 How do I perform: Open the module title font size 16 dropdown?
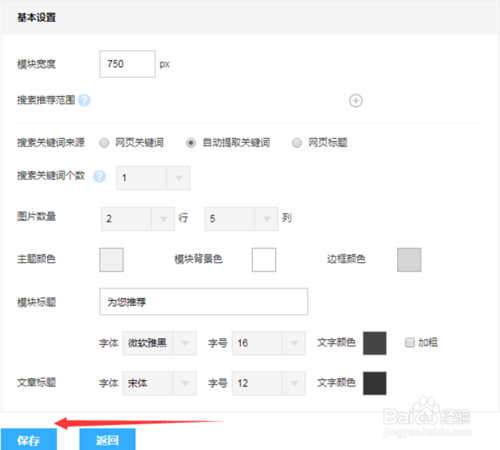[269, 343]
